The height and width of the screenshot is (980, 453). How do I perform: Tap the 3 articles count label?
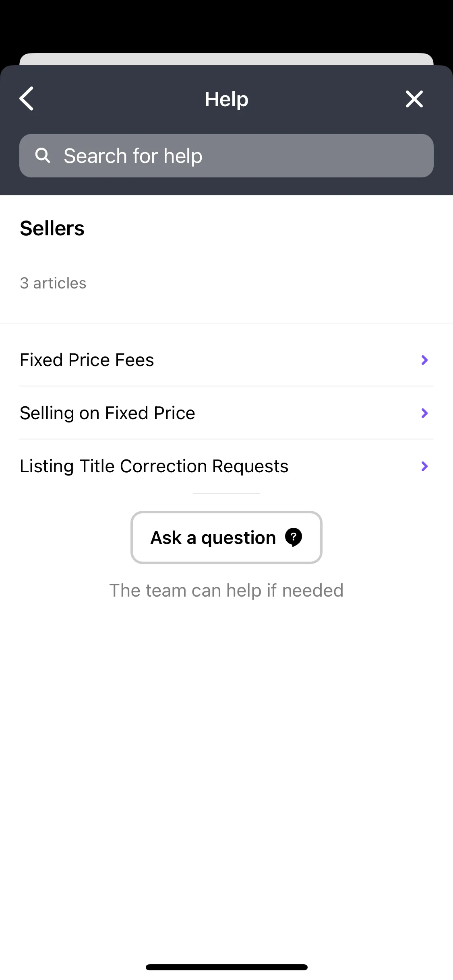point(53,283)
